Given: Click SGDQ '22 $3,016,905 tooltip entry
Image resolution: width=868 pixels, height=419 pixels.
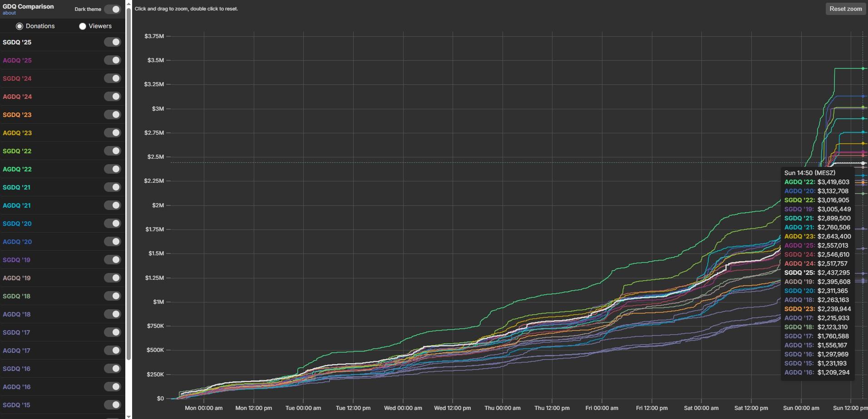Looking at the screenshot, I should tap(817, 200).
